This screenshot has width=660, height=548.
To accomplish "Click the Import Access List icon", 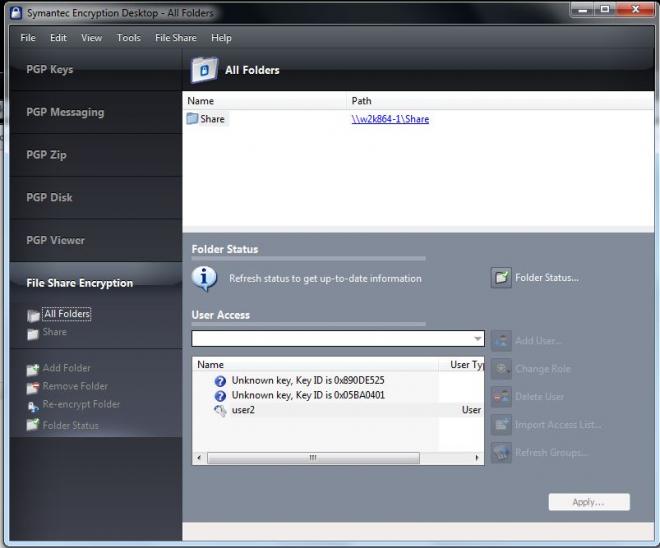I will click(501, 425).
